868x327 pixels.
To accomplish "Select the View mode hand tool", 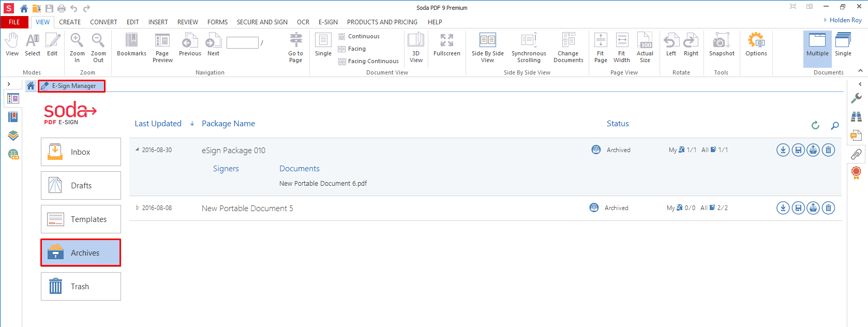I will tap(11, 44).
